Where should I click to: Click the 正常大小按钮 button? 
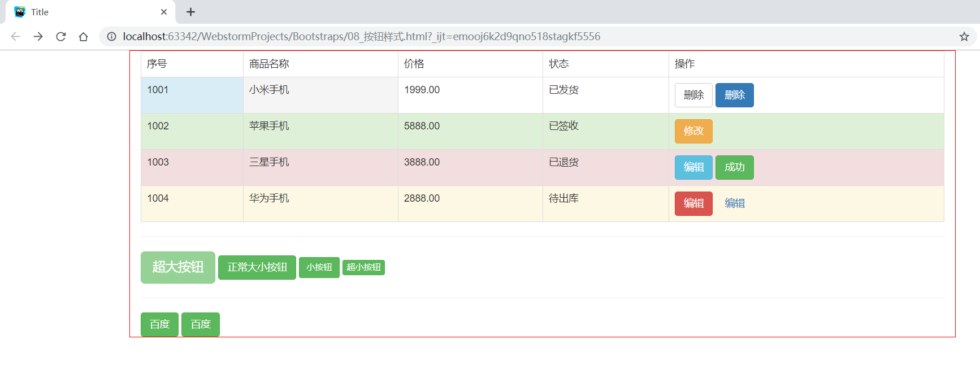257,267
